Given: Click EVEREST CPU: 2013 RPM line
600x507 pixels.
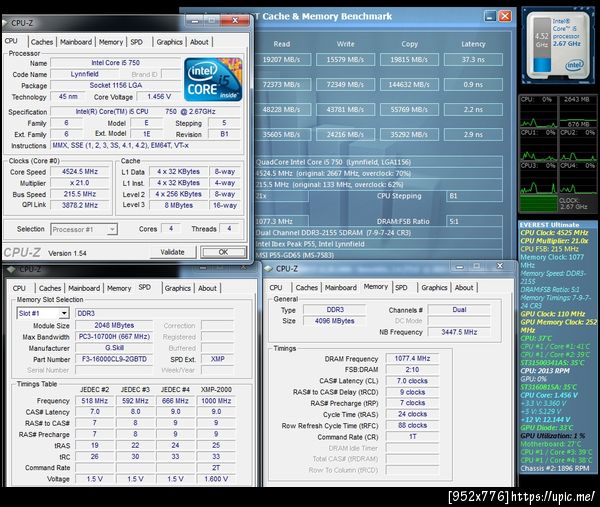Looking at the screenshot, I should (x=545, y=371).
